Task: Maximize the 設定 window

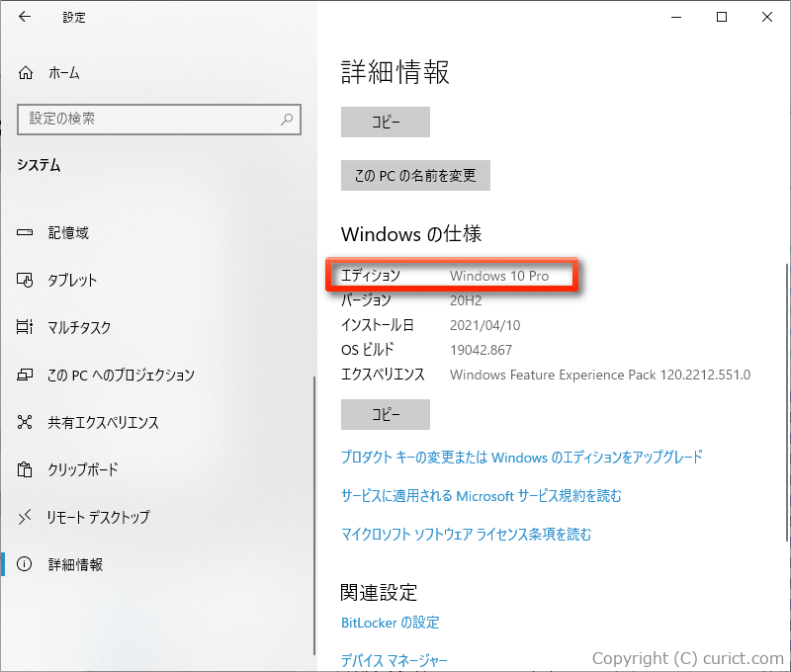Action: point(722,17)
